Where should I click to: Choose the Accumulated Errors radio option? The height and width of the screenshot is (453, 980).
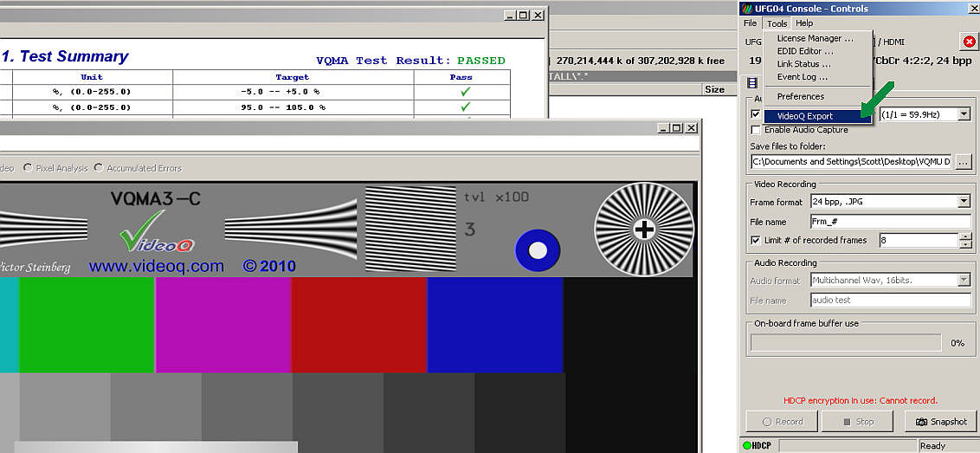click(x=99, y=168)
